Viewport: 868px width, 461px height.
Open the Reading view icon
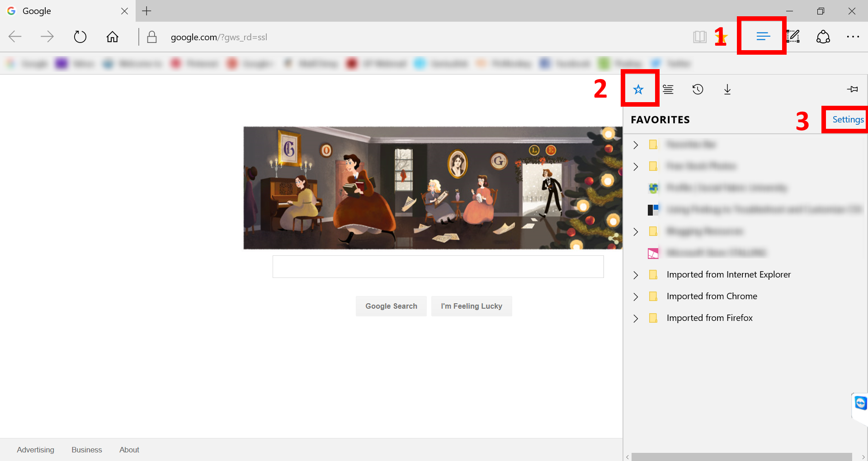click(700, 36)
